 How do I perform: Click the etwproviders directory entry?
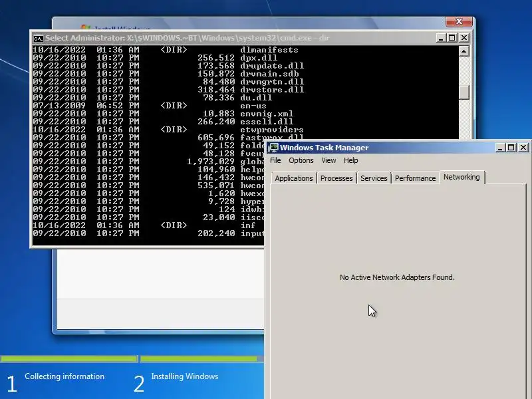(272, 130)
